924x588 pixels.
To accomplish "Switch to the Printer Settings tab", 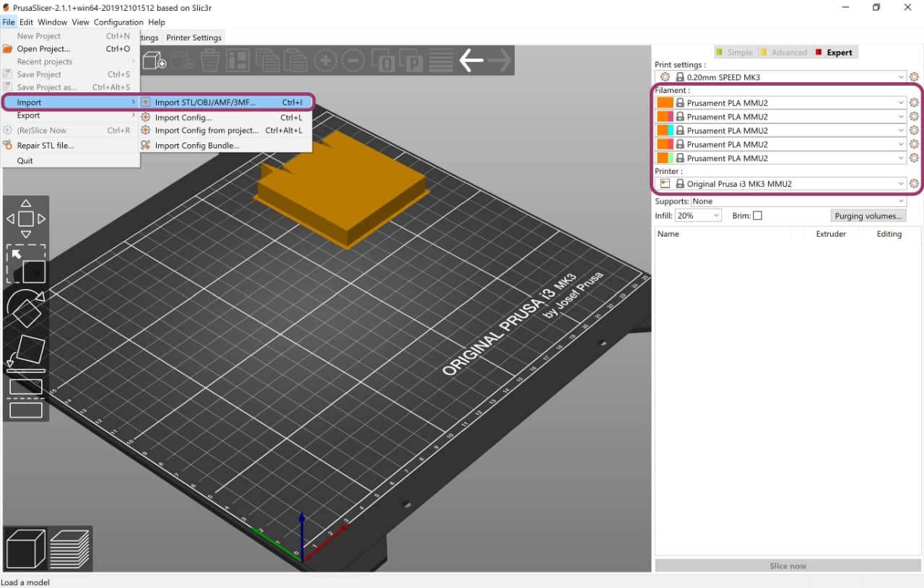I will (193, 38).
